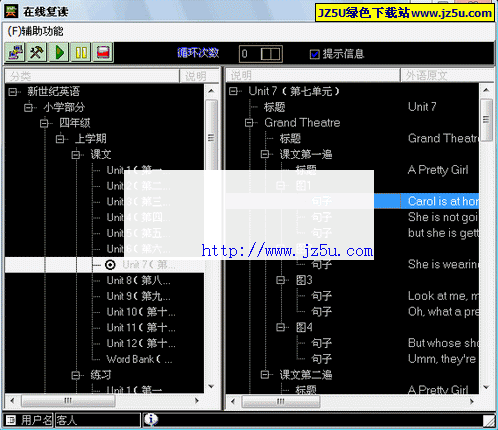
Task: Click the info icon in the status bar
Action: coord(151,419)
